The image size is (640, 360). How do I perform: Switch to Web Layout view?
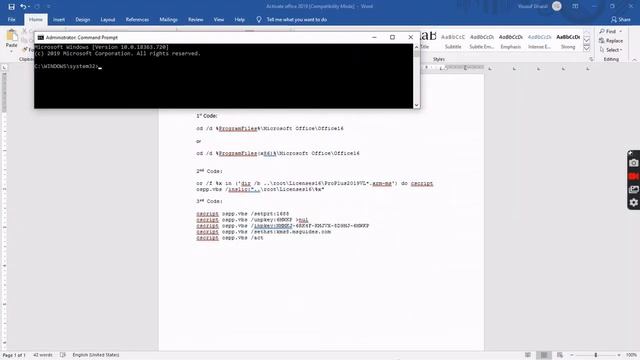pos(560,355)
